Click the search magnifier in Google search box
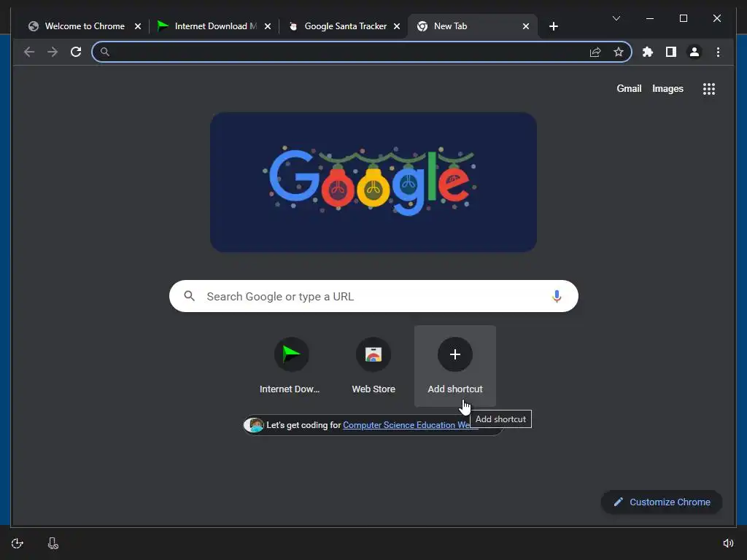Image resolution: width=747 pixels, height=560 pixels. pyautogui.click(x=189, y=296)
